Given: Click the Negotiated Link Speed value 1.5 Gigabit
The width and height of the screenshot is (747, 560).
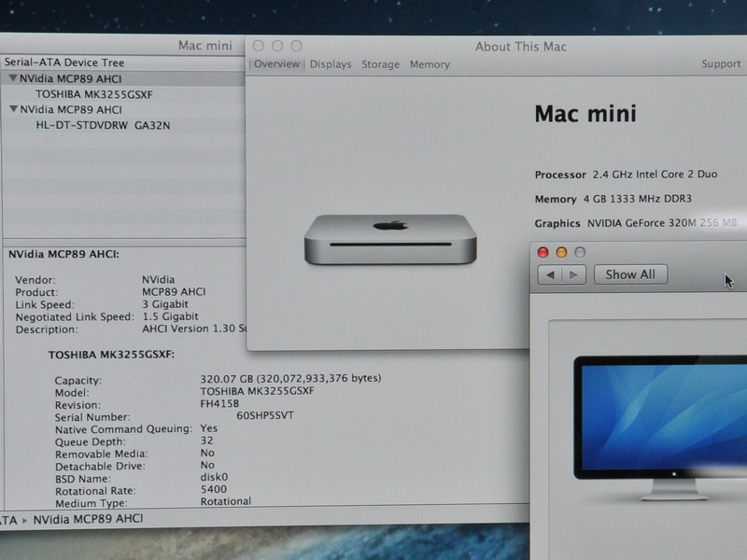Looking at the screenshot, I should coord(170,316).
